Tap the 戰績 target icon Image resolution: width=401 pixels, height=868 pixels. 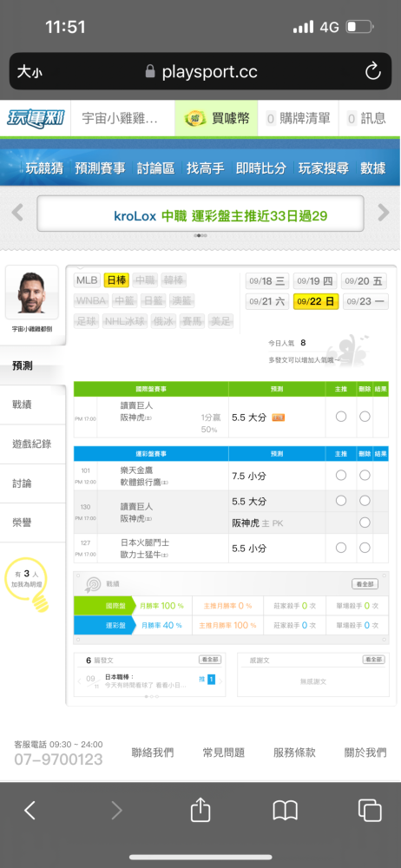pyautogui.click(x=93, y=584)
